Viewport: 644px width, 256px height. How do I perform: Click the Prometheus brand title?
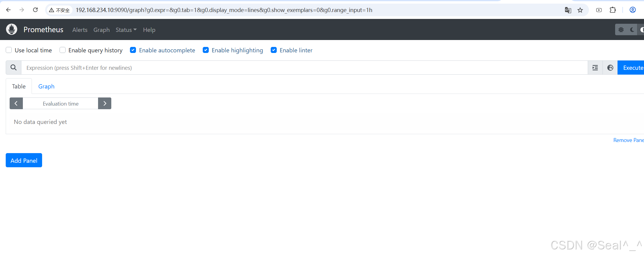(43, 29)
